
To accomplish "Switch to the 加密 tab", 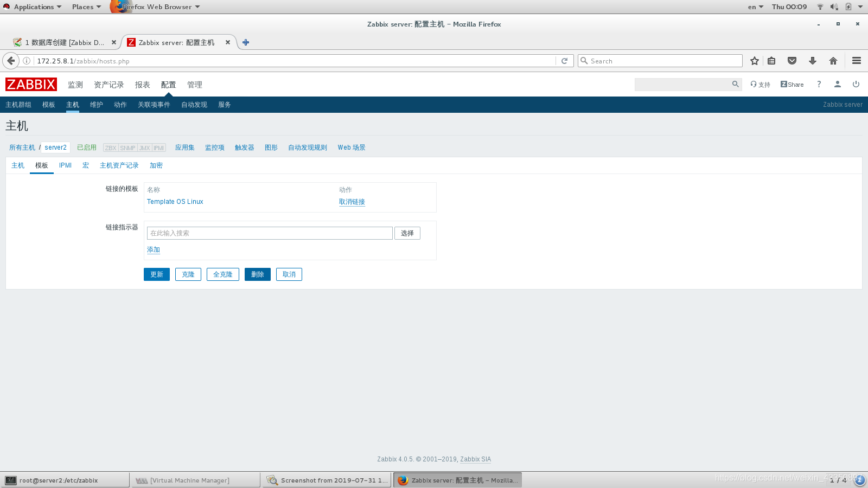I will (x=156, y=165).
